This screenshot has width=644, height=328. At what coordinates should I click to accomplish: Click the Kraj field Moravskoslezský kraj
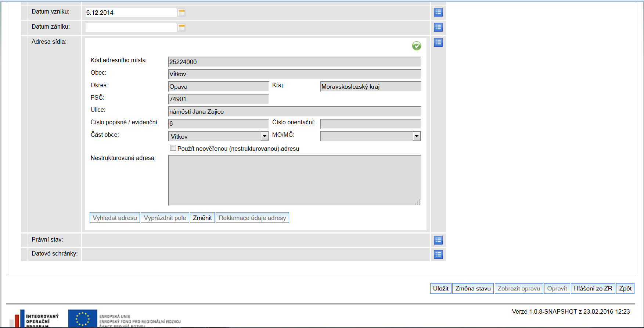(x=371, y=86)
